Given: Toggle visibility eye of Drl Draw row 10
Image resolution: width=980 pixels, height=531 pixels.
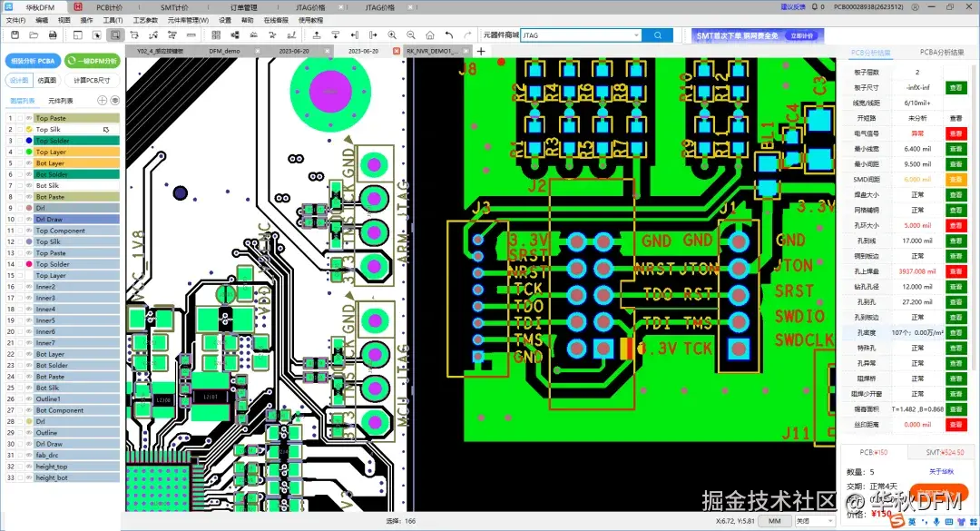Looking at the screenshot, I should (x=29, y=220).
